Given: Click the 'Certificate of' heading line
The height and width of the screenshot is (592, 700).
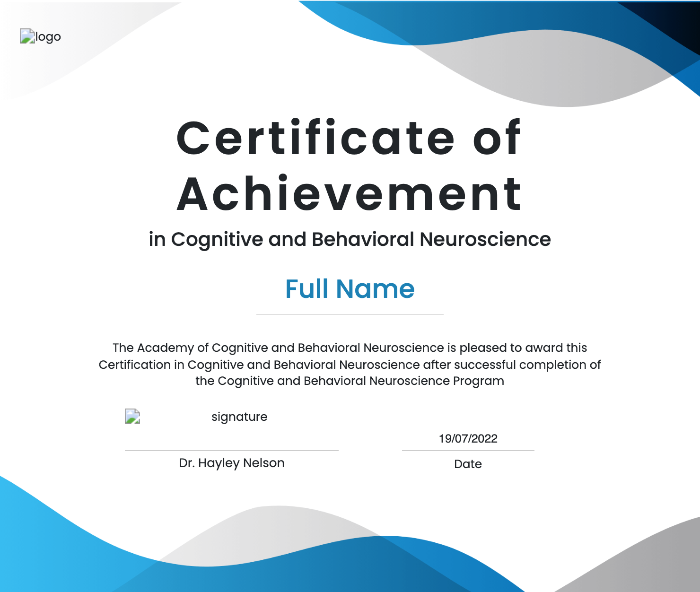Looking at the screenshot, I should [x=349, y=138].
